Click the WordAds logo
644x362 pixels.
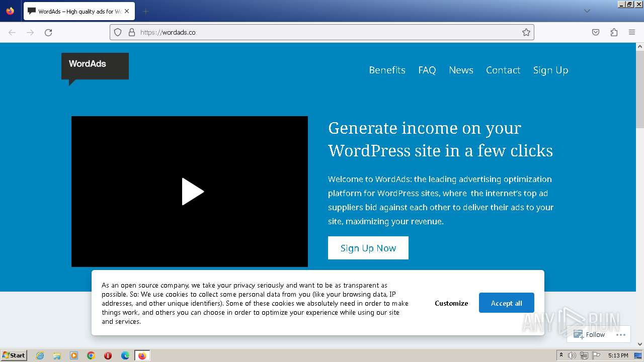tap(95, 69)
